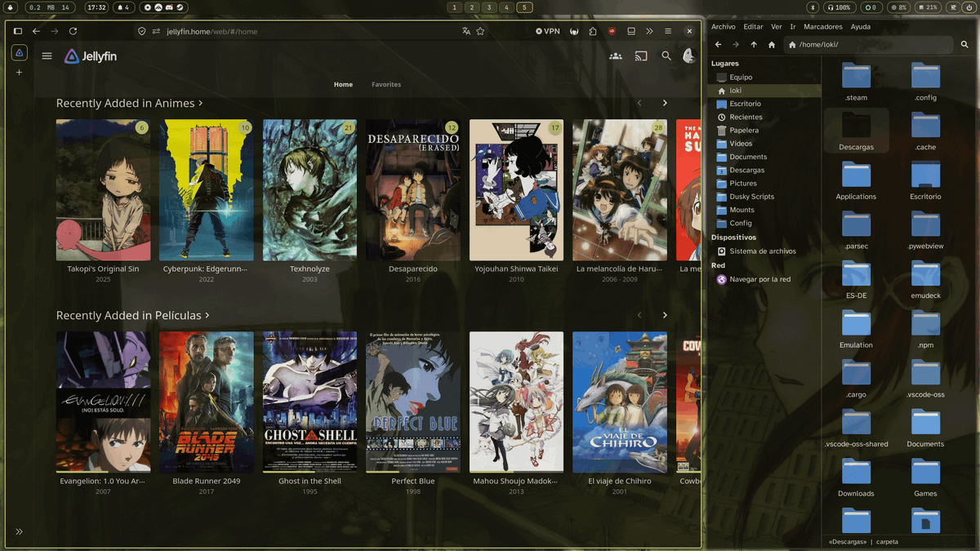Switch to workspace 1
This screenshot has height=551, width=980.
coord(455,7)
